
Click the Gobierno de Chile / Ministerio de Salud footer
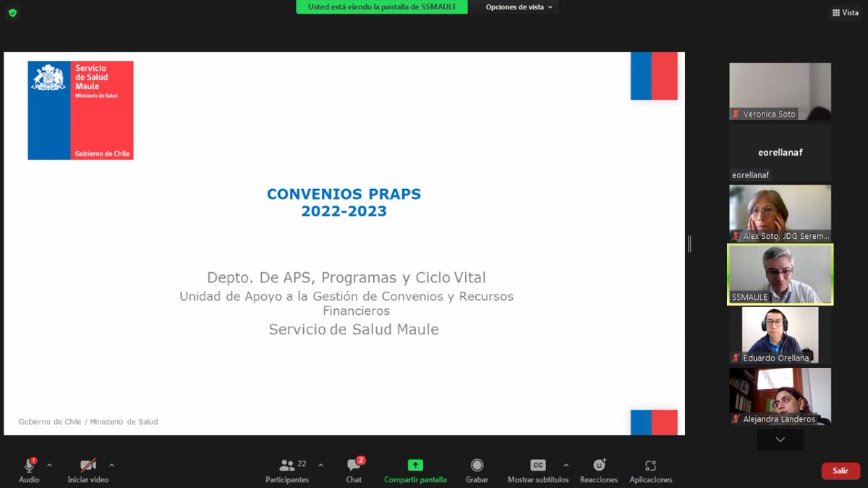click(88, 421)
